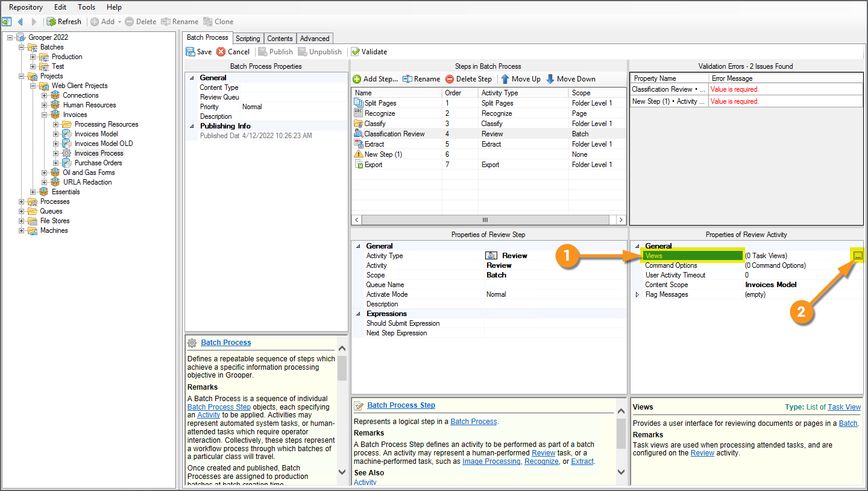868x491 pixels.
Task: Select the New Step (1) row
Action: [383, 154]
